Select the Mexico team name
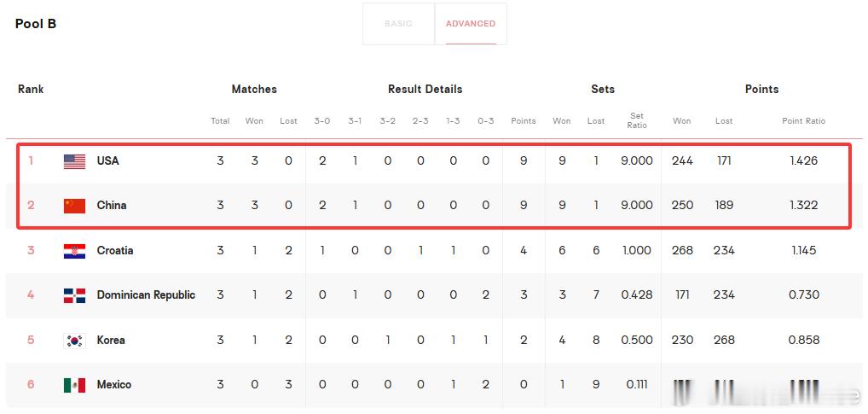The width and height of the screenshot is (868, 414). tap(114, 384)
